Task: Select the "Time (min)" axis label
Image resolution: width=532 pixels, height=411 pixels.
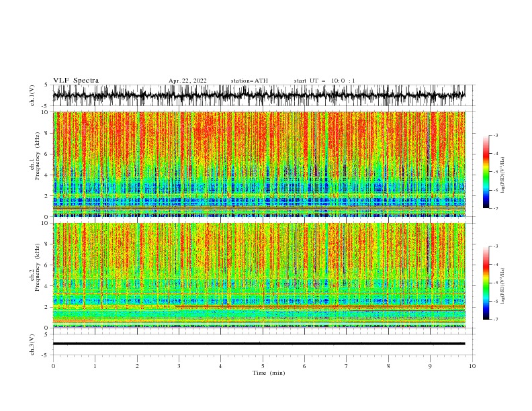Action: coord(269,373)
